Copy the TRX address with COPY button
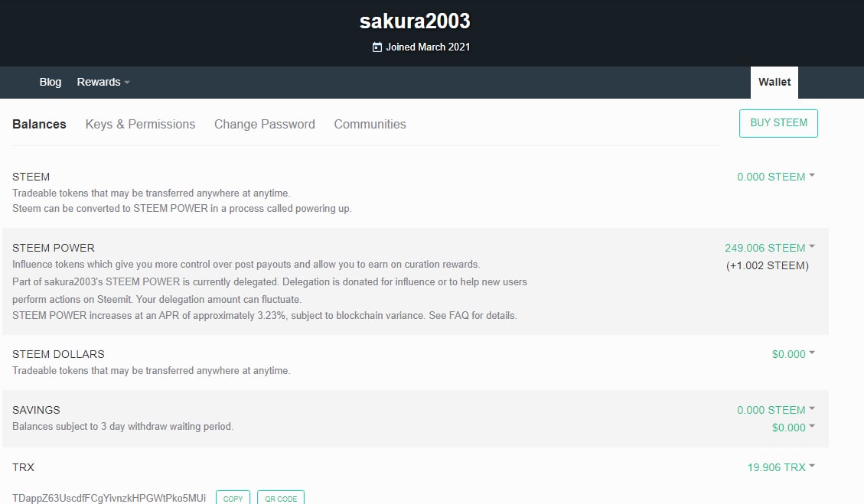Image resolution: width=864 pixels, height=504 pixels. tap(233, 498)
